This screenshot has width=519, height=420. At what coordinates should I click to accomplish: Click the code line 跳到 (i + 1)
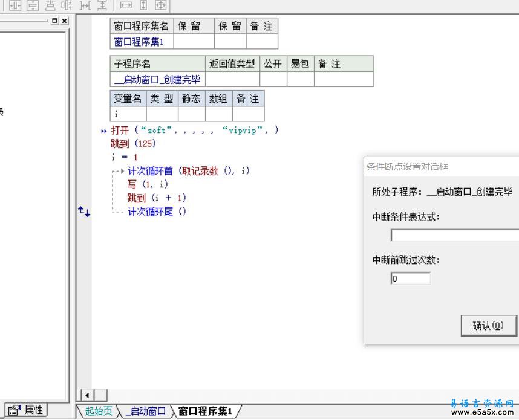tap(157, 198)
